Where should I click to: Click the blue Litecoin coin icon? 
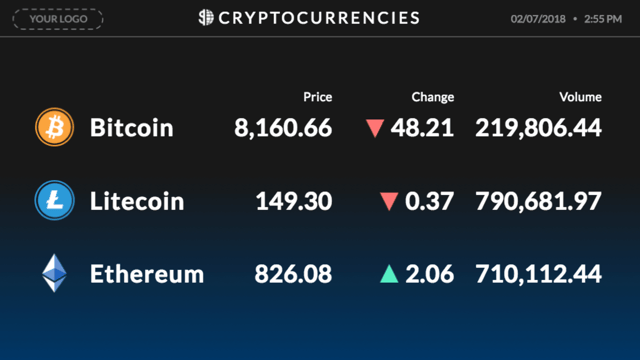(54, 200)
